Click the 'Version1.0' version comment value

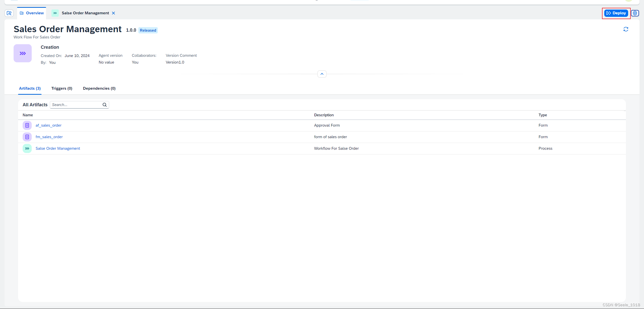175,62
